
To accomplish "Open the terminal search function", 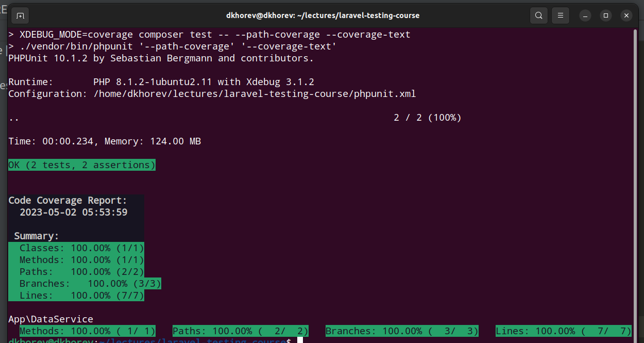I will (x=539, y=15).
